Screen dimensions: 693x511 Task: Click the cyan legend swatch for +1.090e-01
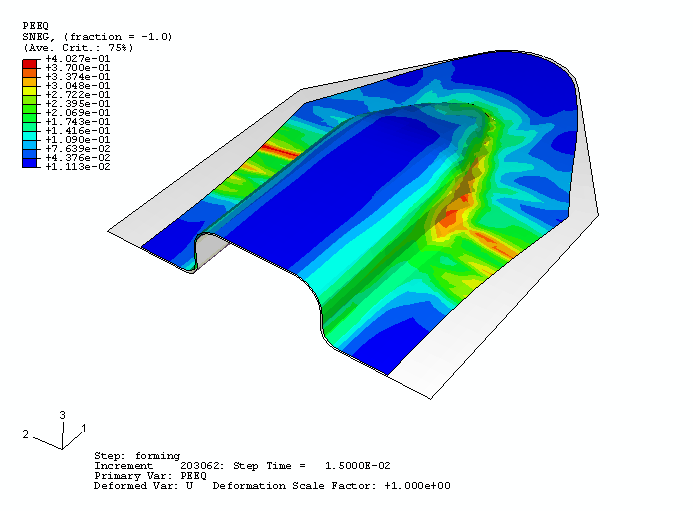pos(29,136)
